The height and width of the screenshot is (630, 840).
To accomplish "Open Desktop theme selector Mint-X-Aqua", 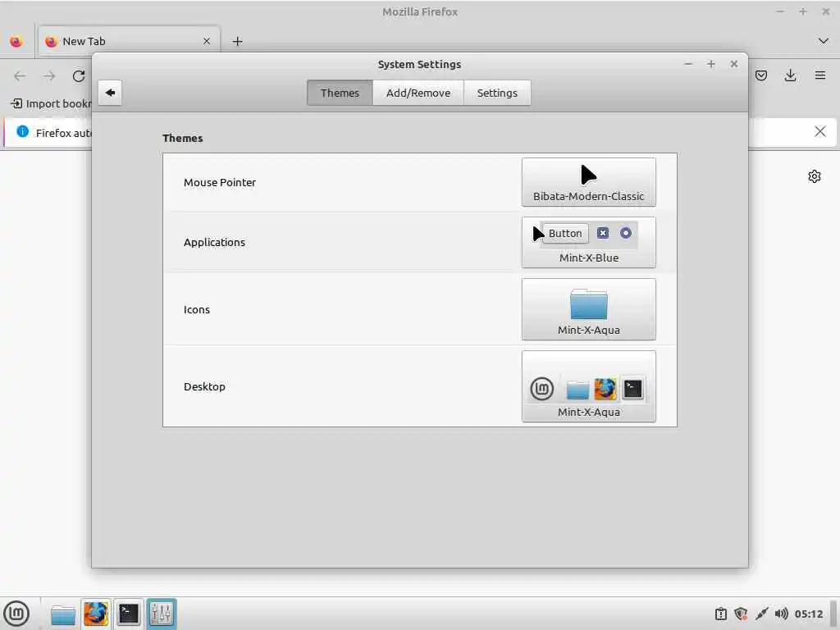I will (x=588, y=386).
